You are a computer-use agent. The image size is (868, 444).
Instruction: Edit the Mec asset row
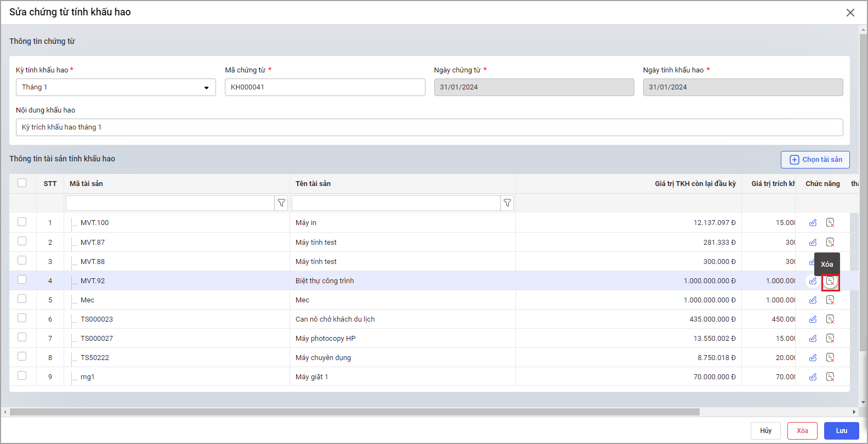coord(813,300)
